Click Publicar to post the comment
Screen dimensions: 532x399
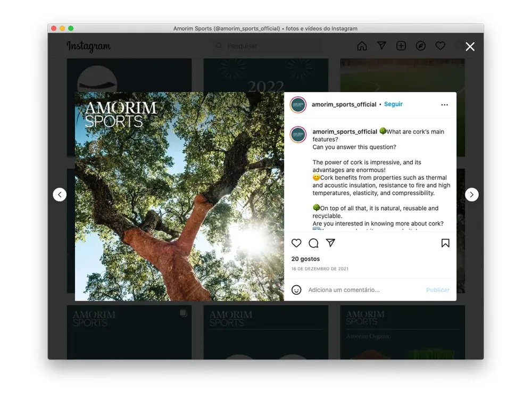click(x=438, y=290)
